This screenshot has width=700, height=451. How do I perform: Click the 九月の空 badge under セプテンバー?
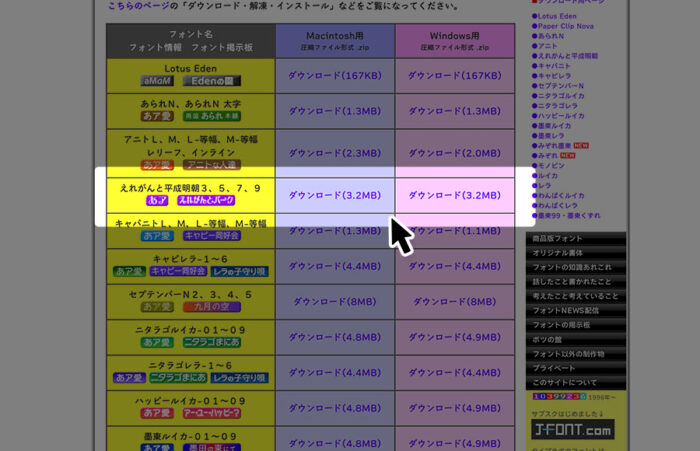pyautogui.click(x=208, y=306)
